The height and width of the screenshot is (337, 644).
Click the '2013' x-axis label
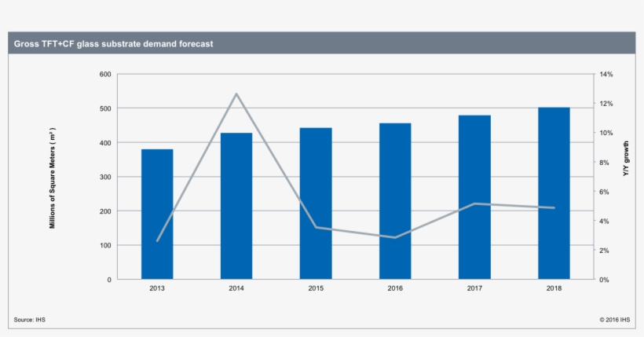[x=157, y=288]
